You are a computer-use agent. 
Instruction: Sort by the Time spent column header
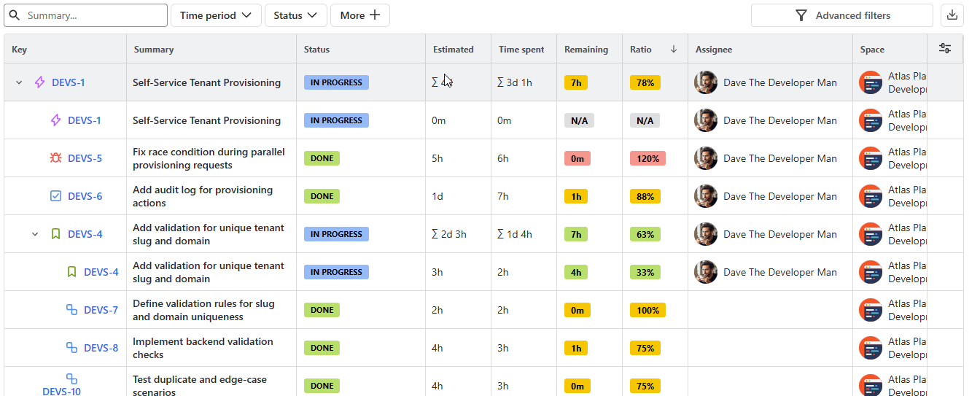[521, 50]
